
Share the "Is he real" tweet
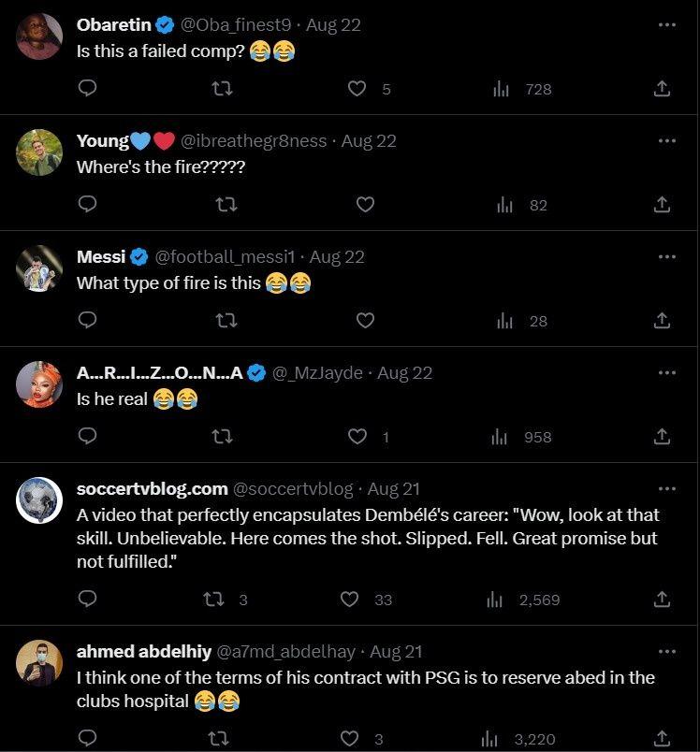pyautogui.click(x=662, y=437)
